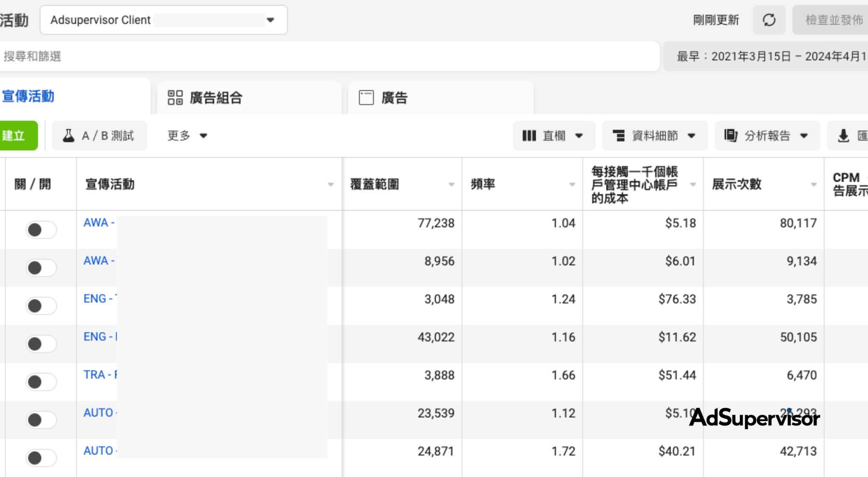Click the 搜尋和篩選 search and filter field

point(330,56)
